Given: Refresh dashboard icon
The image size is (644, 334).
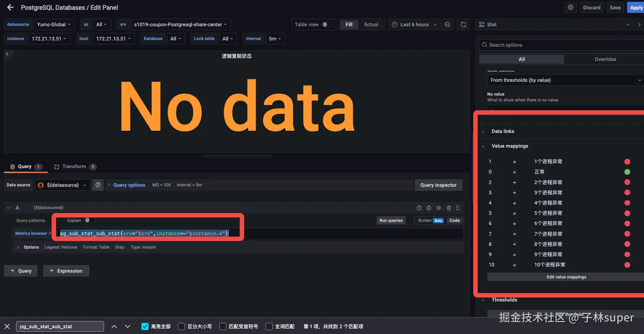Looking at the screenshot, I should click(x=463, y=24).
